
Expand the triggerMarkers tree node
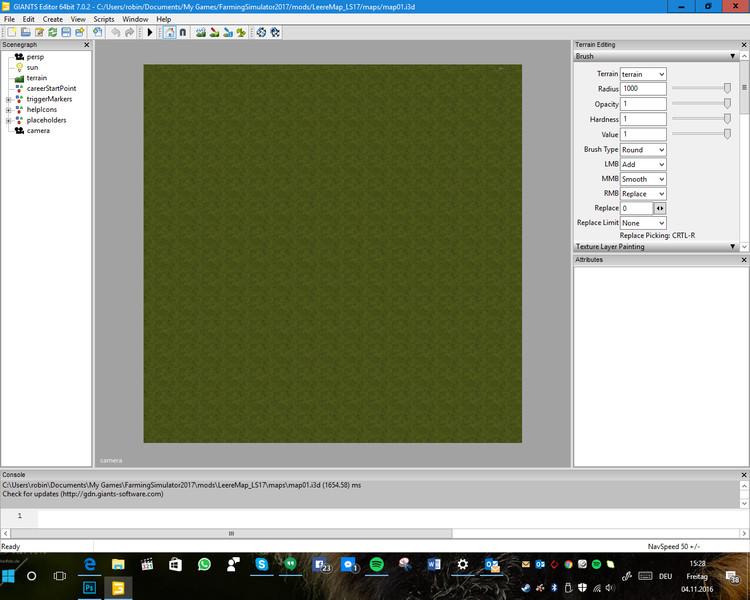pyautogui.click(x=8, y=99)
